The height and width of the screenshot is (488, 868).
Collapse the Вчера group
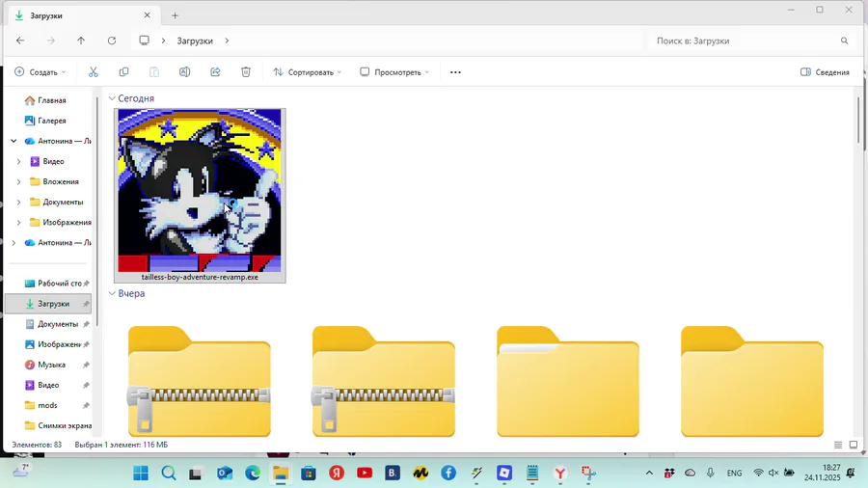tap(113, 294)
